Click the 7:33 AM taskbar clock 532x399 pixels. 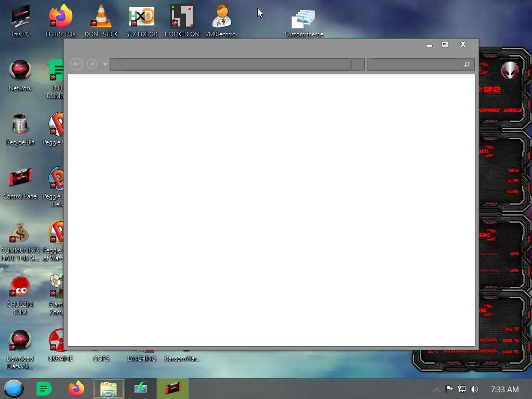pos(504,390)
